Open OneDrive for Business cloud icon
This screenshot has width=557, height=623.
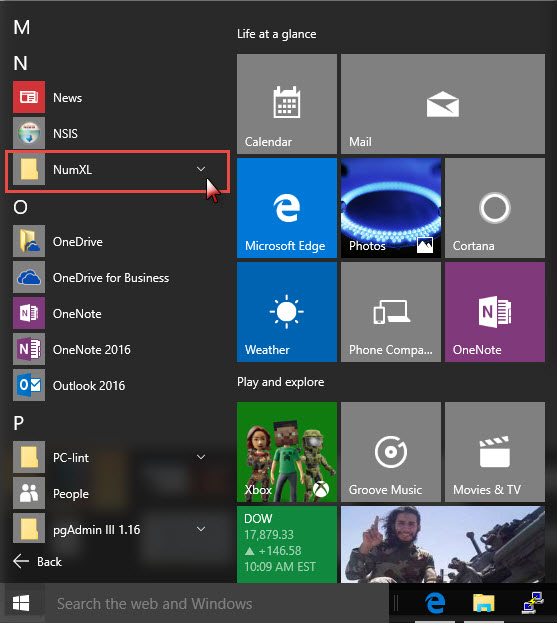click(x=29, y=277)
